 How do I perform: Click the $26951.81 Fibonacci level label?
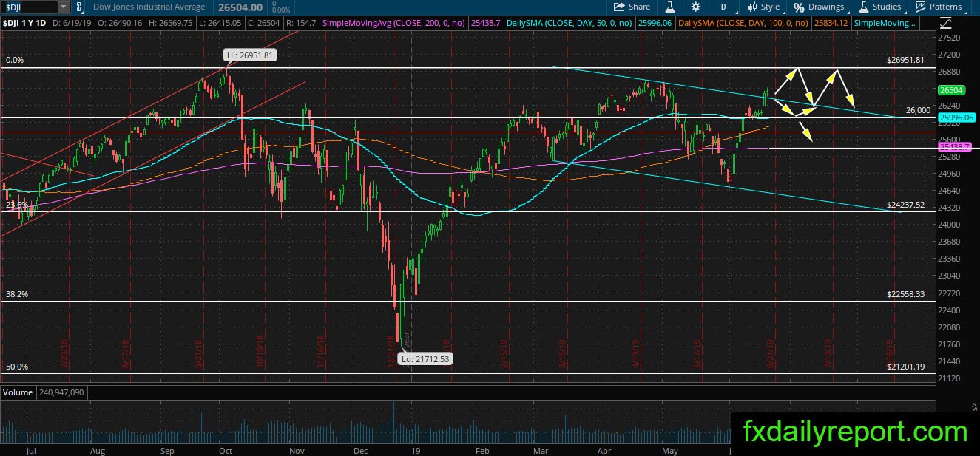click(905, 60)
